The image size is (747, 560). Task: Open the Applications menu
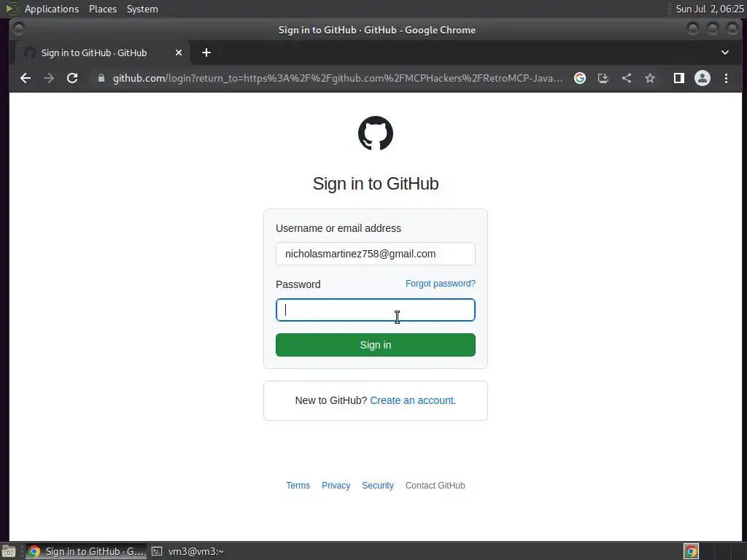tap(52, 9)
